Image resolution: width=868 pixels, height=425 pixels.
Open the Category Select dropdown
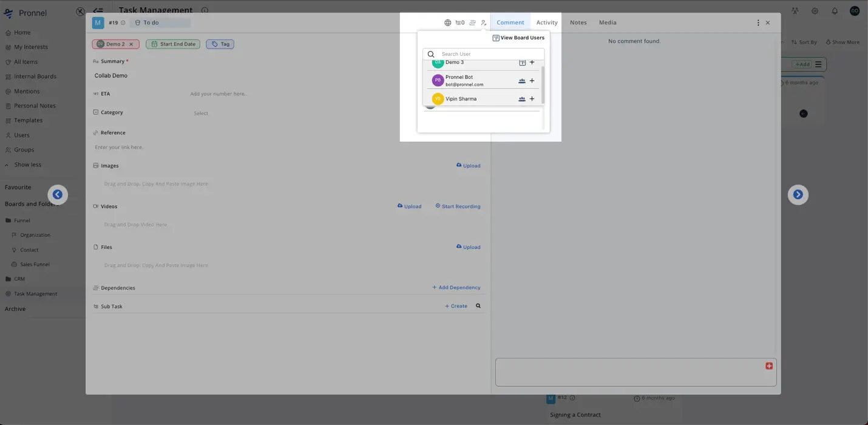pos(201,114)
